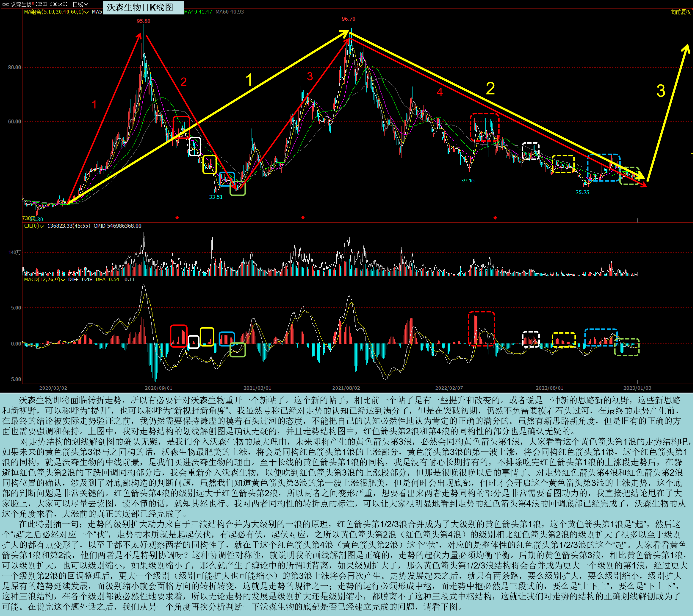Open the CJL(0) indicator dropdown

pyautogui.click(x=34, y=226)
